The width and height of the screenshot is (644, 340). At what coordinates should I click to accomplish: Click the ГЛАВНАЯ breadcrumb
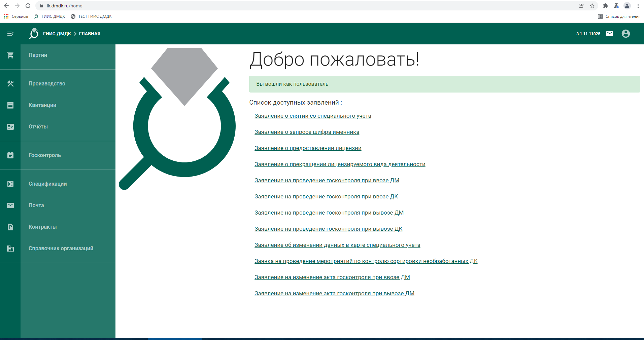90,34
